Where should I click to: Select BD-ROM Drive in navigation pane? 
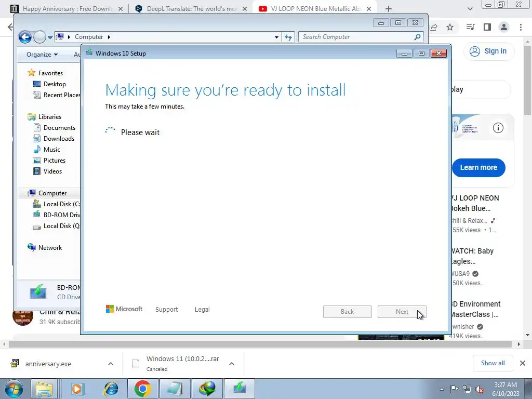pyautogui.click(x=62, y=215)
